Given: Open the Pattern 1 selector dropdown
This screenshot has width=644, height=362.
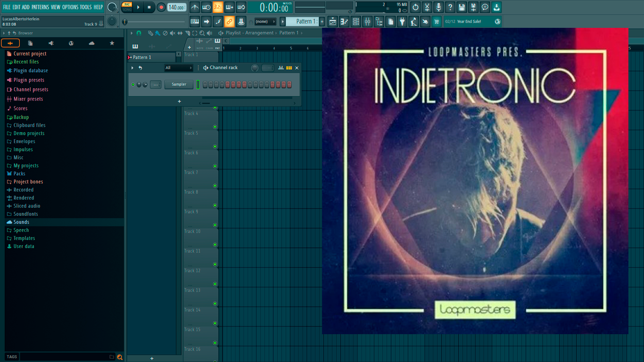Looking at the screenshot, I should pos(303,21).
